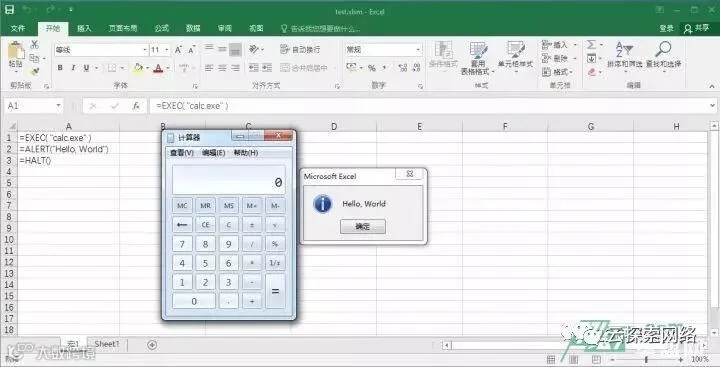Open the number format dropdown (常规)
The height and width of the screenshot is (367, 720).
(x=418, y=50)
